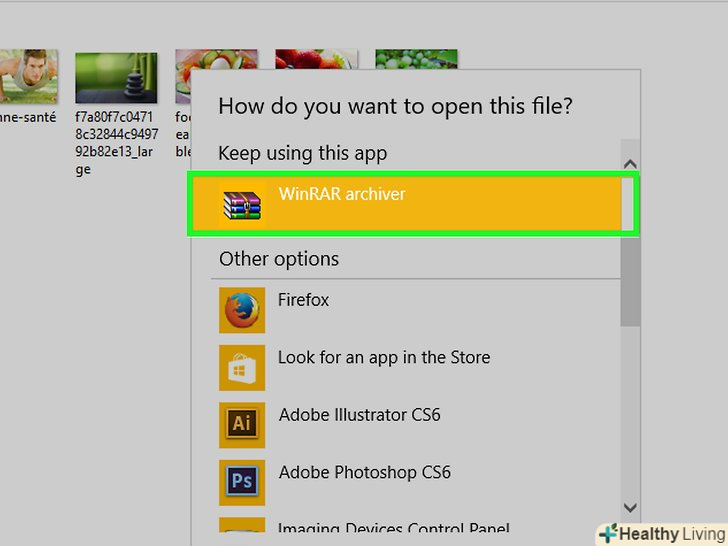The image size is (728, 546).
Task: Select the strawberries thumbnail
Action: click(x=317, y=59)
